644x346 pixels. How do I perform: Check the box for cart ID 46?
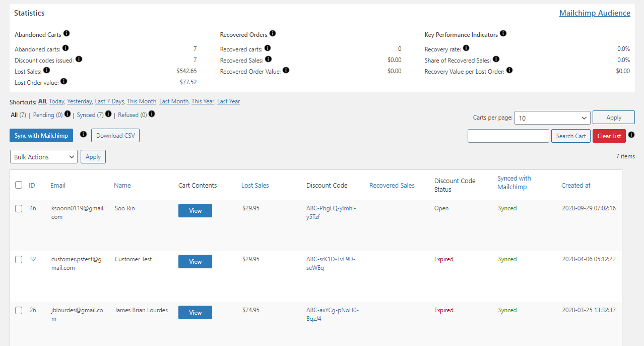point(19,208)
